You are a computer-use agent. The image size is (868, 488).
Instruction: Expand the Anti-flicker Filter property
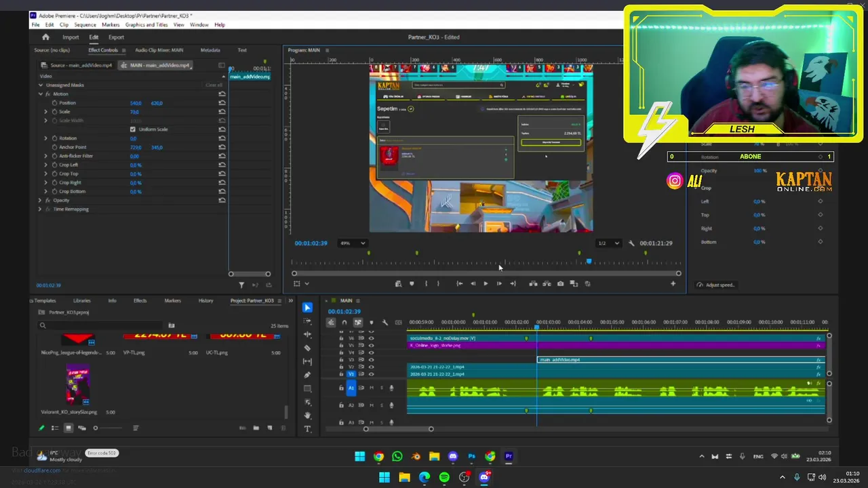click(x=46, y=156)
